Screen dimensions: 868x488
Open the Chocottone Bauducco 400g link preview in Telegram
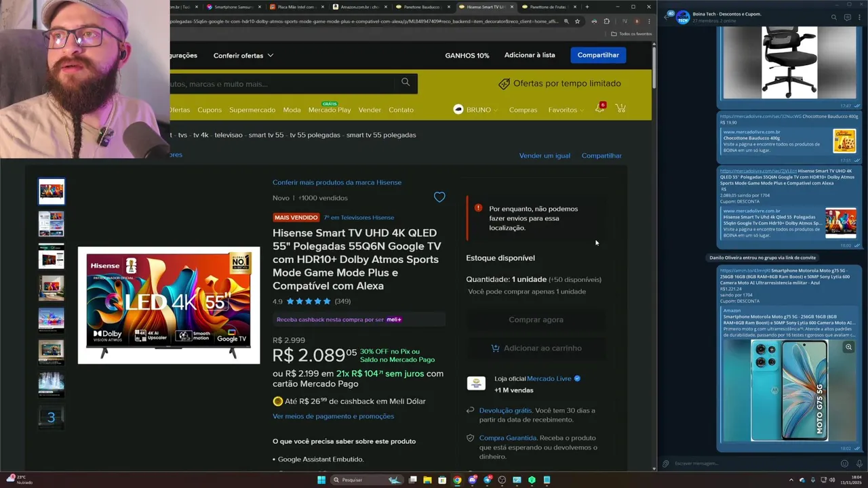tap(789, 140)
